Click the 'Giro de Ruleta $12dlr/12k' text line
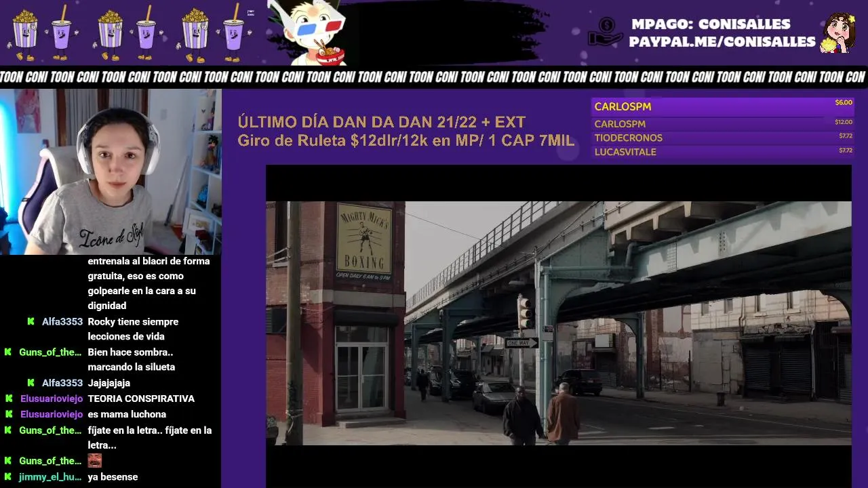Viewport: 868px width, 488px height. [x=406, y=141]
